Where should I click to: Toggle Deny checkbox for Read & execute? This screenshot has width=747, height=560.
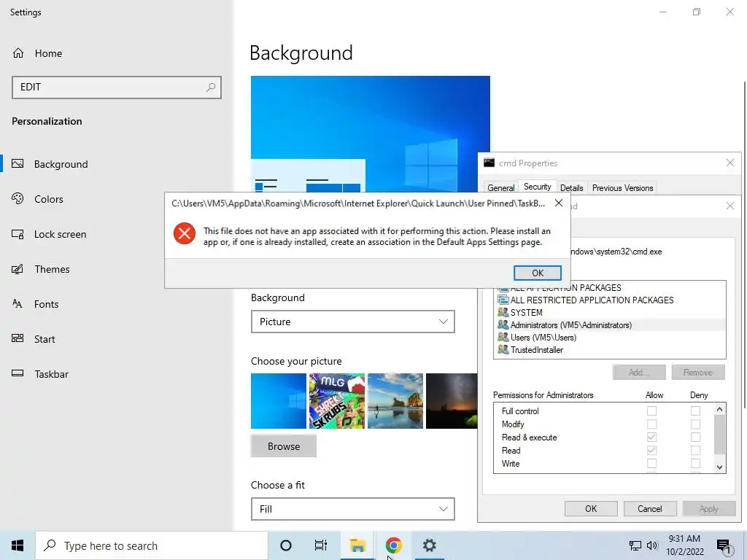pos(695,437)
